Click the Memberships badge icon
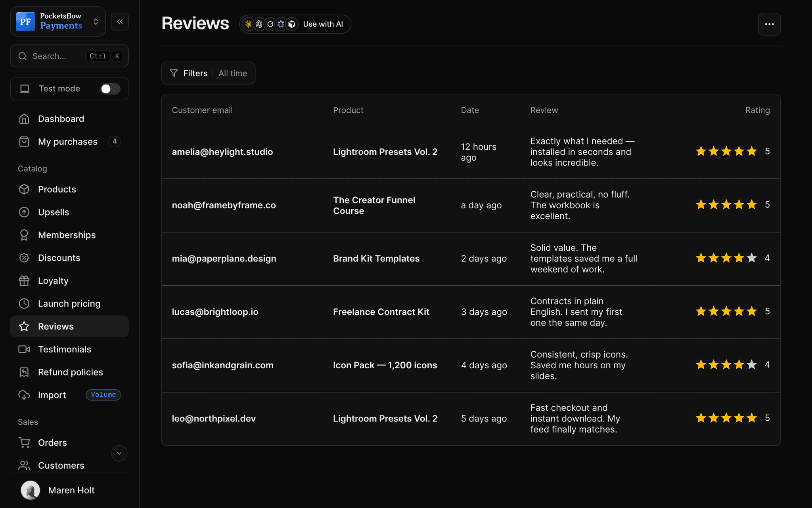Image resolution: width=812 pixels, height=508 pixels. pos(24,235)
